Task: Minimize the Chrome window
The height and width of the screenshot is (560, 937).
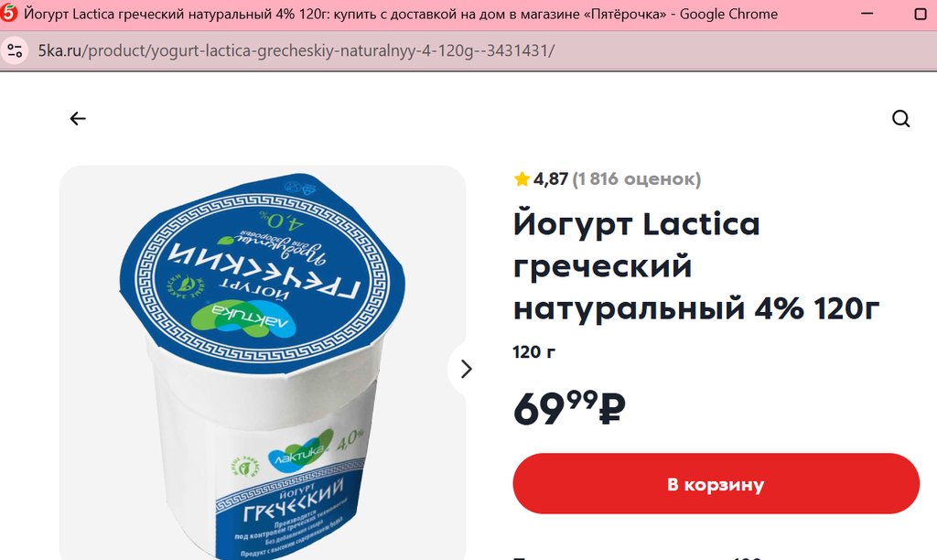Action: click(x=867, y=13)
